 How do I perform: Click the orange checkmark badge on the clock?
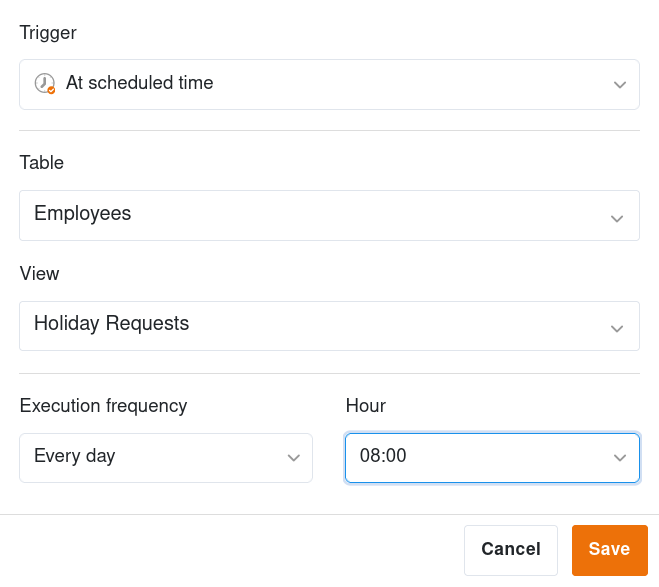coord(51,89)
